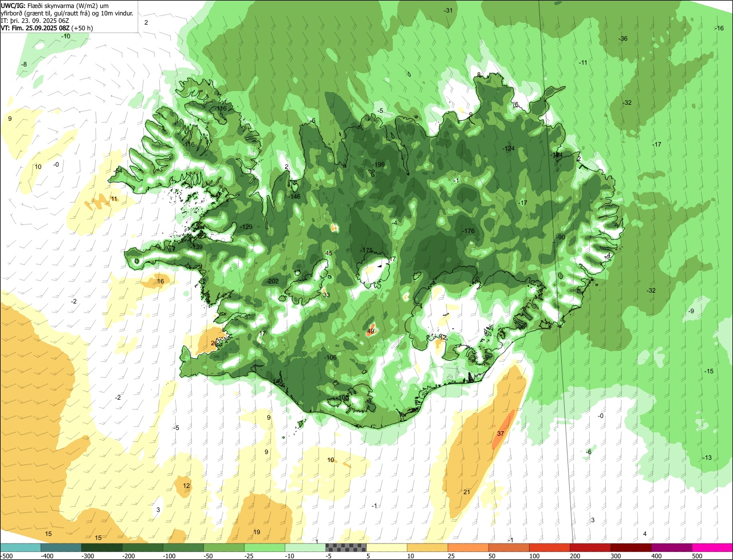Select the -100 to -50 green legend swatch

pos(183,547)
